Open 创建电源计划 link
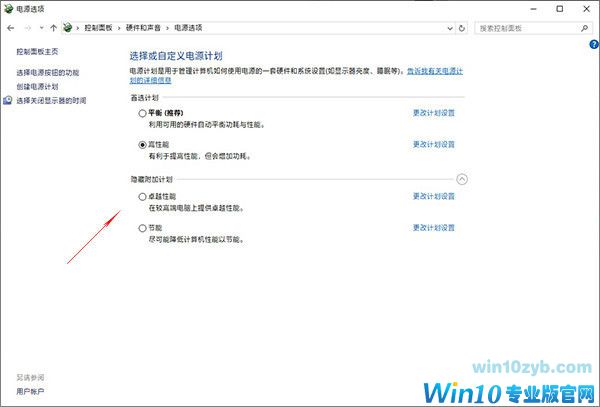 (37, 86)
